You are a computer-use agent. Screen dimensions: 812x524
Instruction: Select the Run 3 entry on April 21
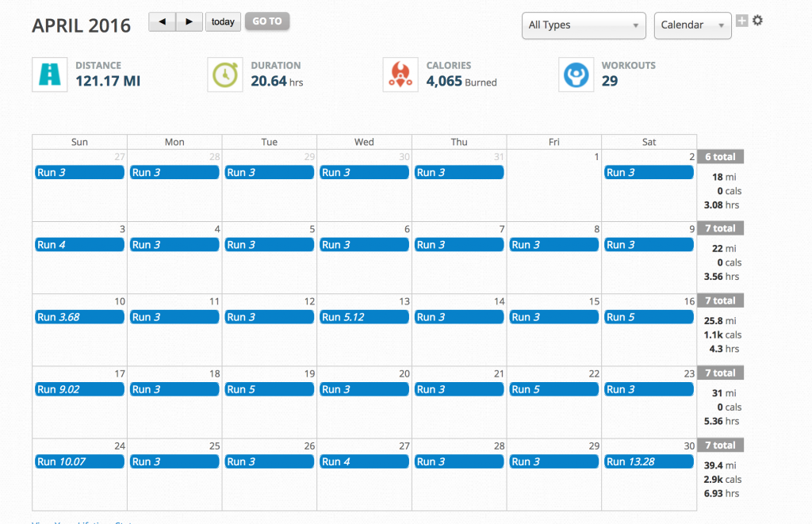459,389
